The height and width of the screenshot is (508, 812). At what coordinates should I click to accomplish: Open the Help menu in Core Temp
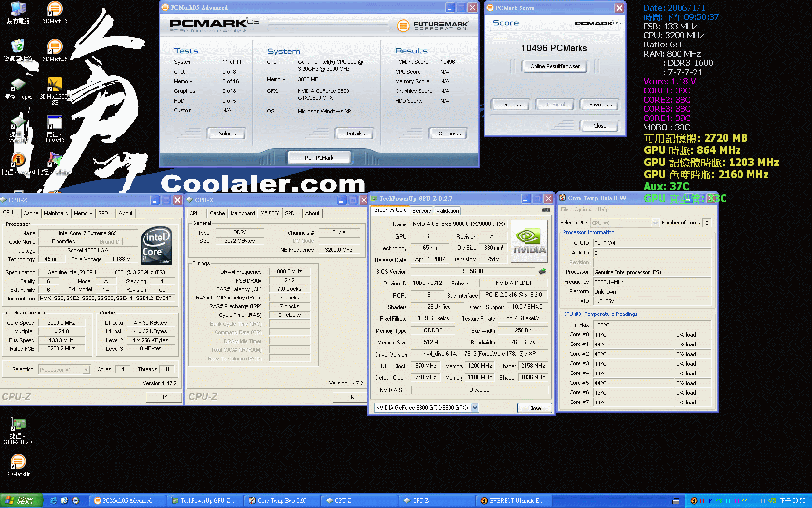pos(603,209)
